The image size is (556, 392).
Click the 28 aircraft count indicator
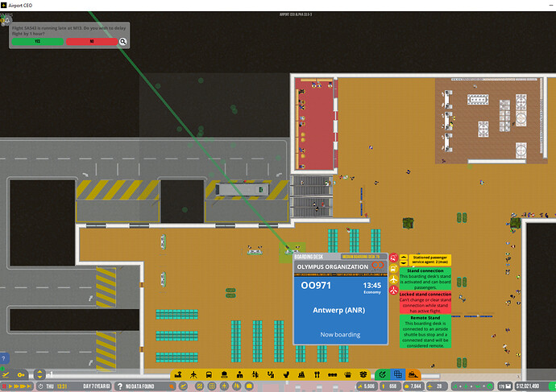[x=436, y=386]
